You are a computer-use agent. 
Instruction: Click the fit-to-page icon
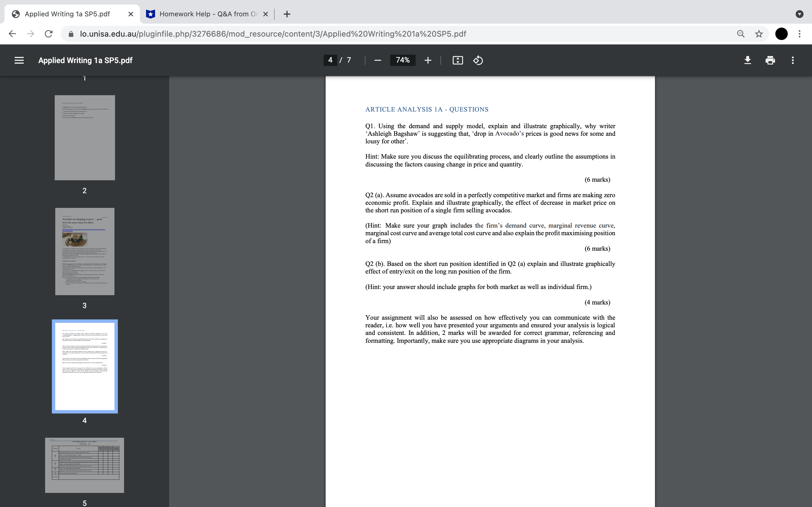(458, 60)
